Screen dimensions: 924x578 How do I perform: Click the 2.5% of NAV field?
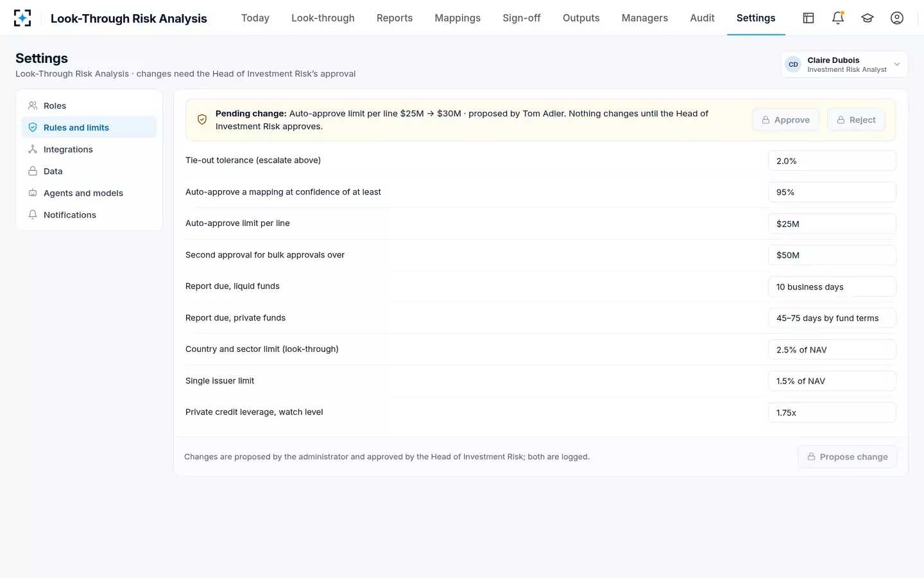[832, 349]
